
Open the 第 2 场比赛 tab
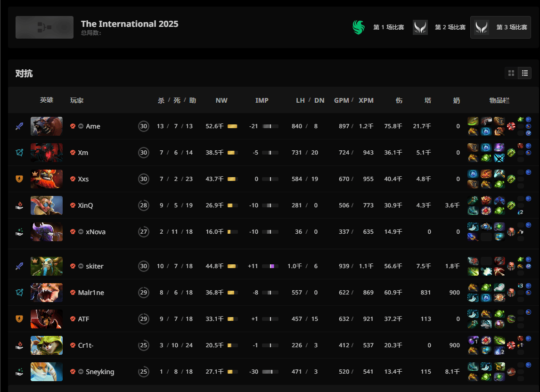[450, 27]
